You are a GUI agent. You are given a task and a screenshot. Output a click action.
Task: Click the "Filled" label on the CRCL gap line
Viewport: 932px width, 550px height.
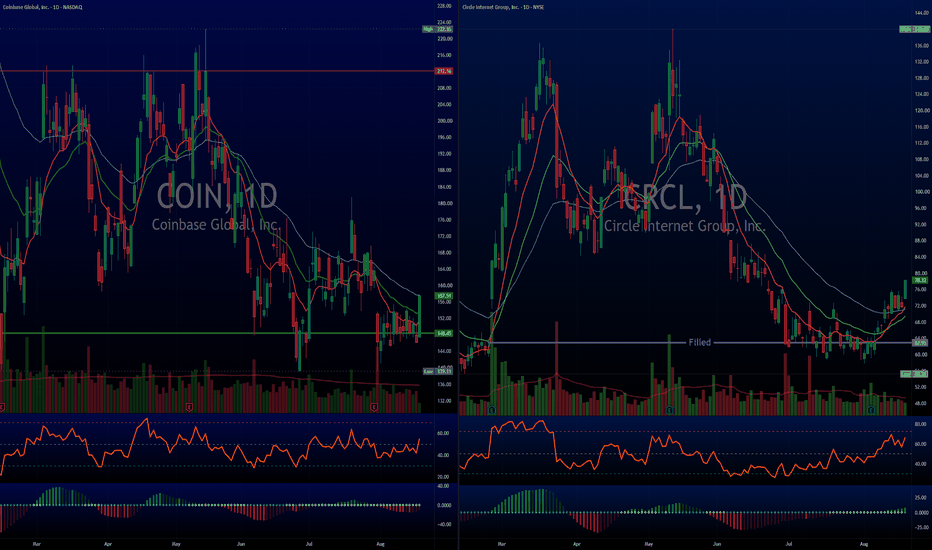coord(700,342)
